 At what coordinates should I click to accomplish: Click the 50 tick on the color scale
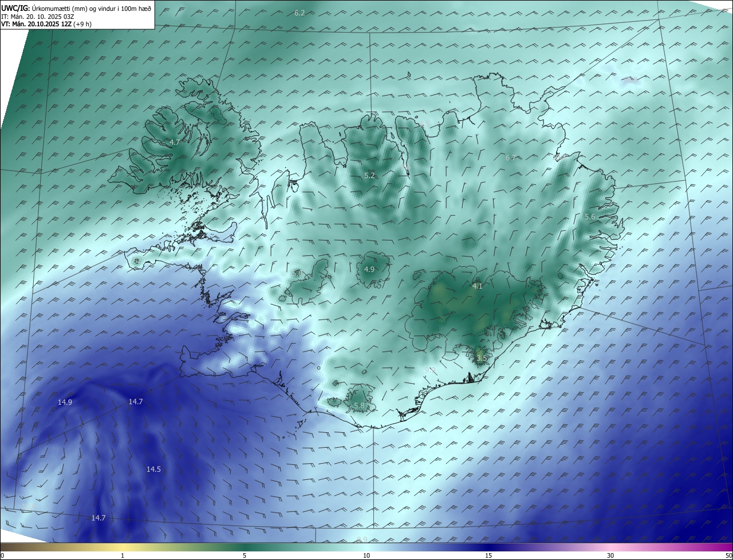coord(728,555)
